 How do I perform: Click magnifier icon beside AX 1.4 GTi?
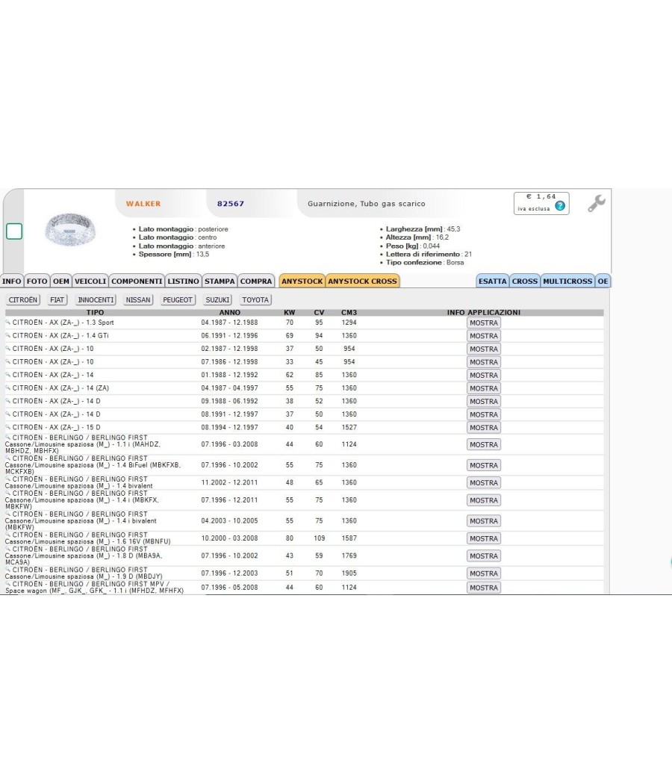click(8, 335)
